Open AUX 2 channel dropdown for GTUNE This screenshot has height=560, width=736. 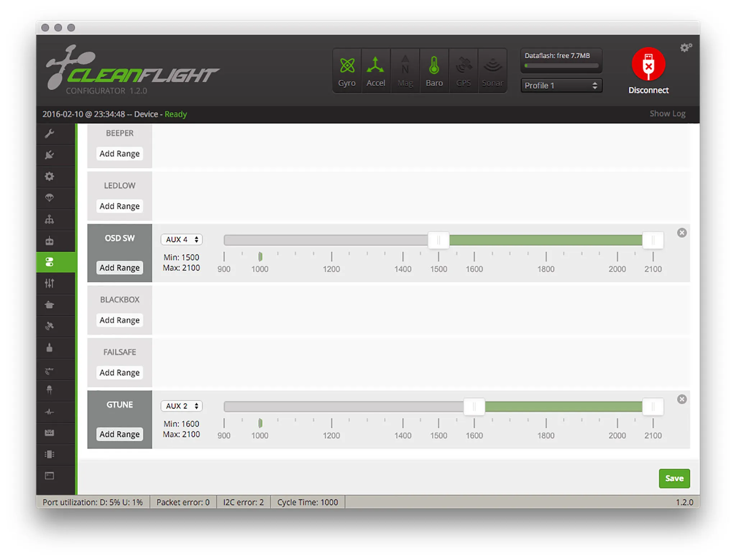[x=181, y=406]
